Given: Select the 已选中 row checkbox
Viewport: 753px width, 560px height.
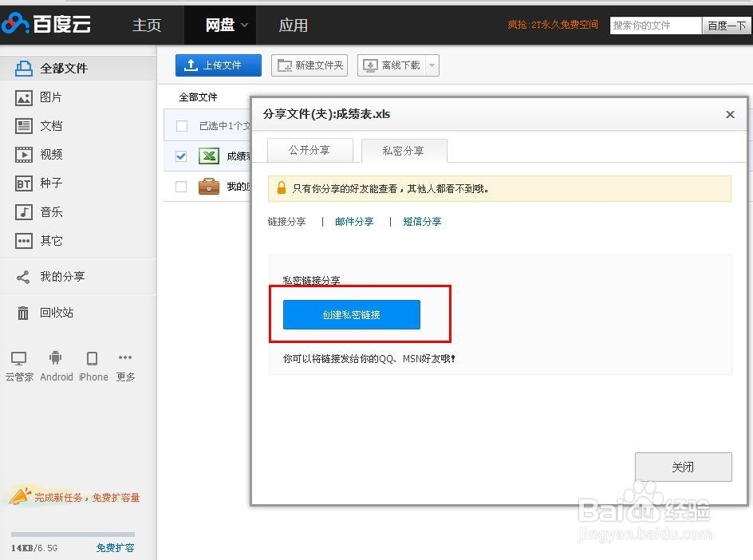Looking at the screenshot, I should tap(180, 125).
